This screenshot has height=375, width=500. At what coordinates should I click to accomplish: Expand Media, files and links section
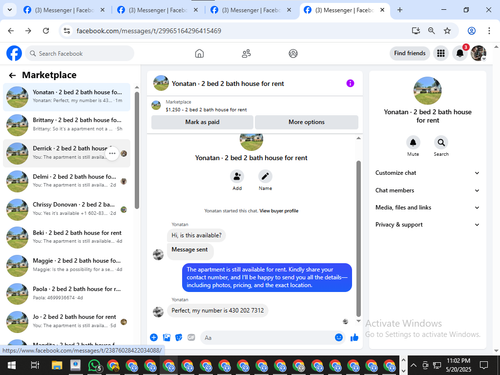pos(427,207)
